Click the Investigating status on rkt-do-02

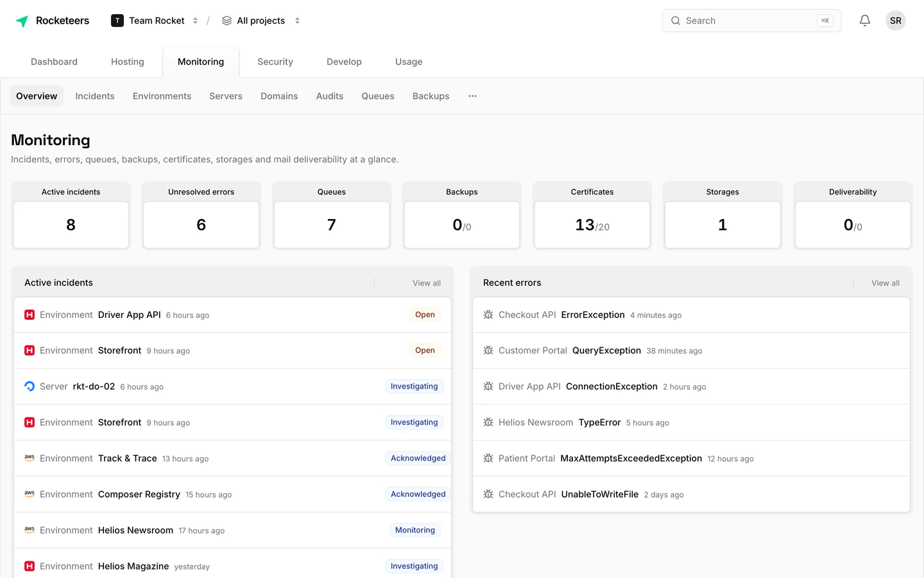pos(414,387)
